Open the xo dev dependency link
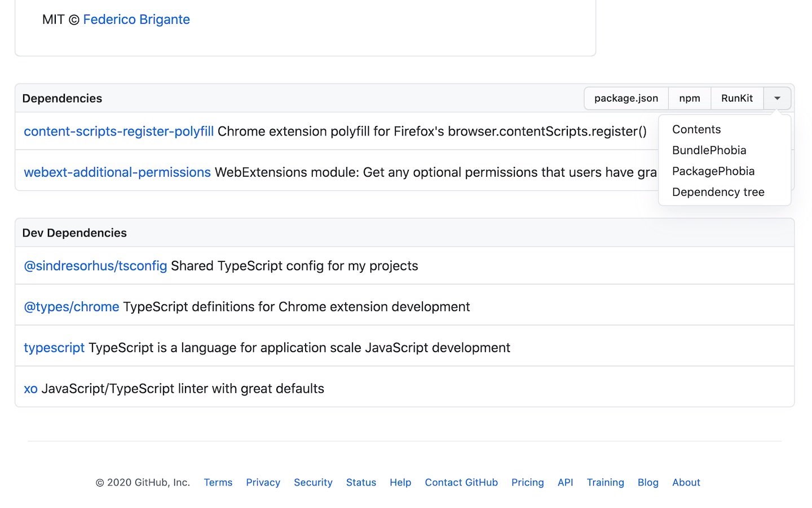This screenshot has width=812, height=508. (30, 389)
